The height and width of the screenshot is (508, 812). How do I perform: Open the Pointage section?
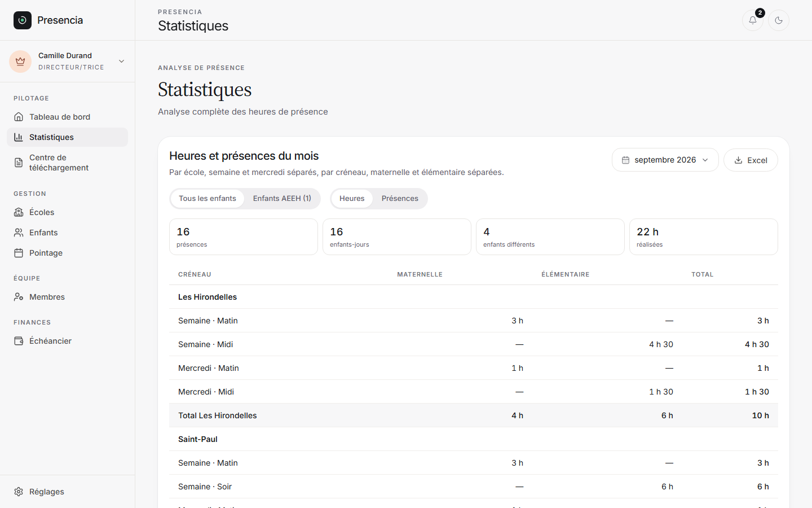point(67,253)
